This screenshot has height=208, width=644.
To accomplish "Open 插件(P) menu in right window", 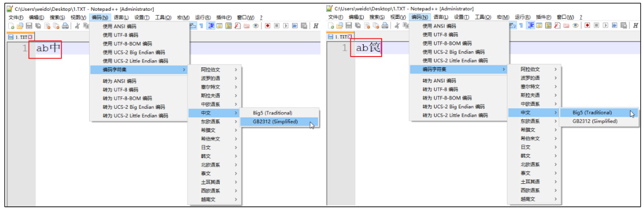I will tap(544, 17).
